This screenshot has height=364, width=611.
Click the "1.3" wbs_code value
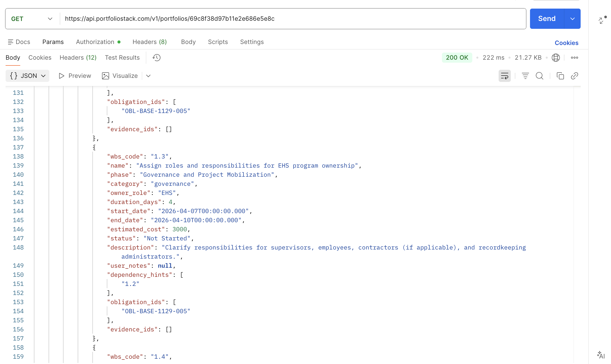tap(160, 156)
